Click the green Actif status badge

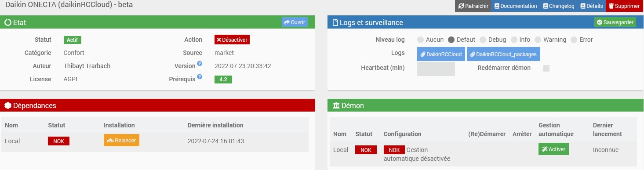click(73, 40)
